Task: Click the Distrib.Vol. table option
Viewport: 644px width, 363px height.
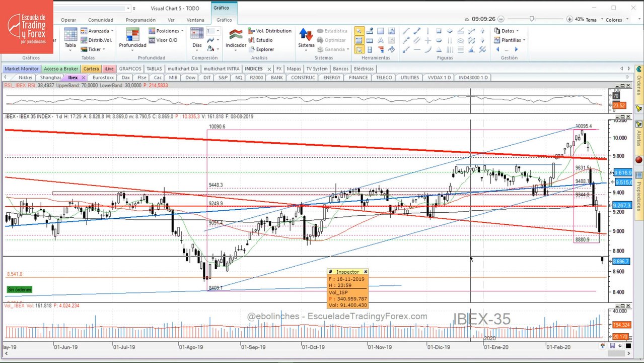Action: tap(96, 40)
